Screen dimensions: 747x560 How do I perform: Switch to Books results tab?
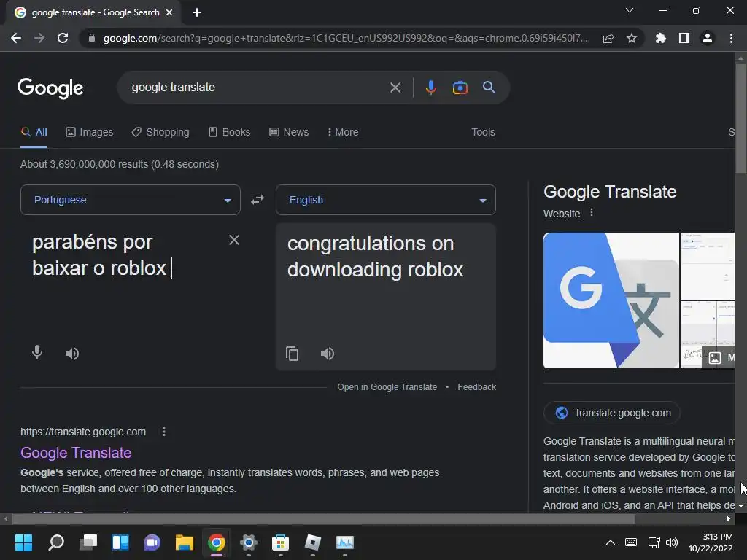click(229, 132)
